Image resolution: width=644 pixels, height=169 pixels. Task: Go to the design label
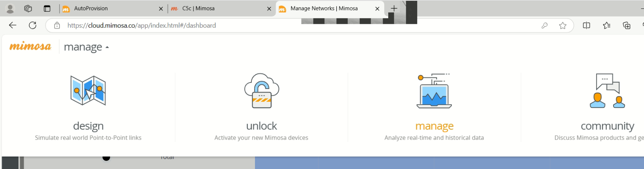point(88,126)
